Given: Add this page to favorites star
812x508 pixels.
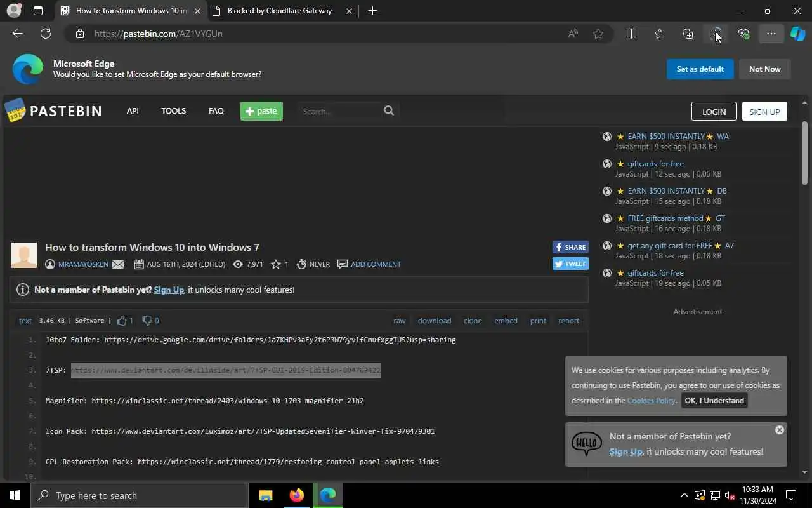Looking at the screenshot, I should [x=598, y=34].
